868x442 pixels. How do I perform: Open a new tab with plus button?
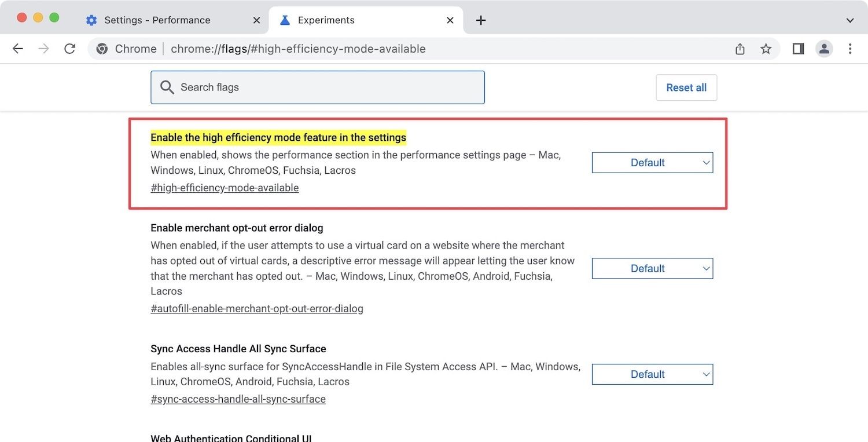(480, 20)
